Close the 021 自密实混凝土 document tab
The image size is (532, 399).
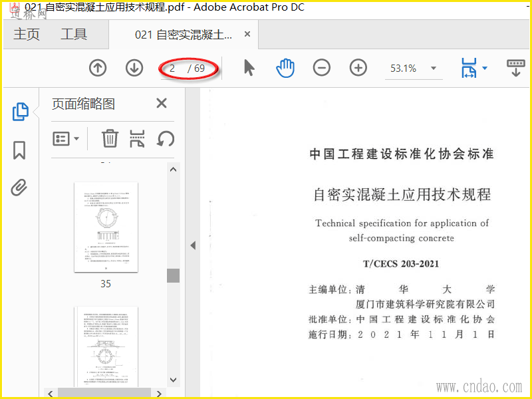click(x=247, y=35)
